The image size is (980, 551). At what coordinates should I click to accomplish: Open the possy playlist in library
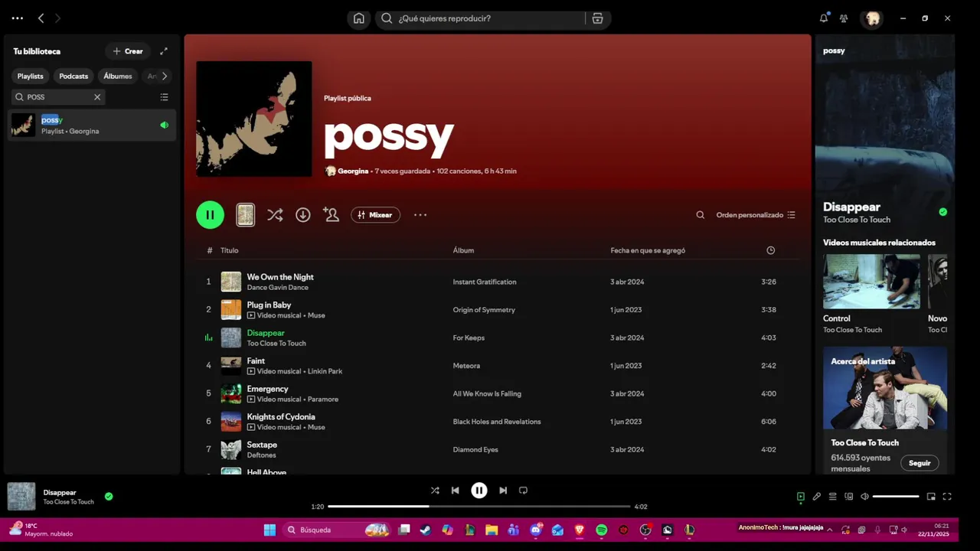coord(92,125)
